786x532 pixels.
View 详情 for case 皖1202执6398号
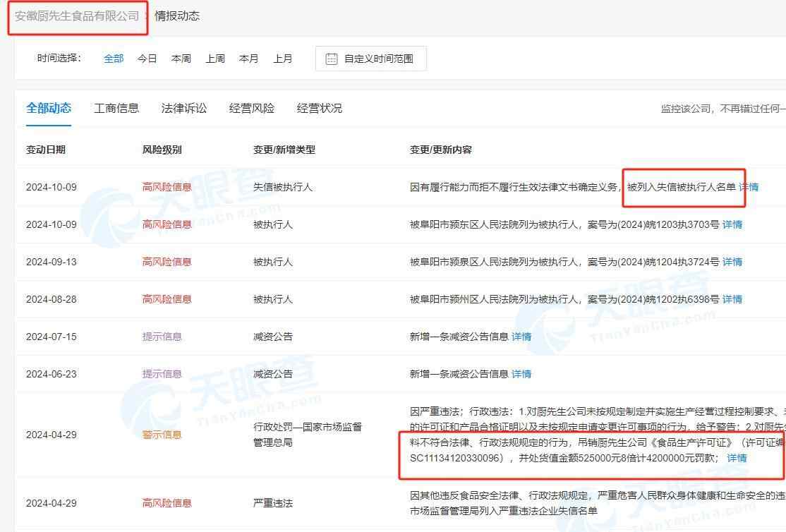732,299
